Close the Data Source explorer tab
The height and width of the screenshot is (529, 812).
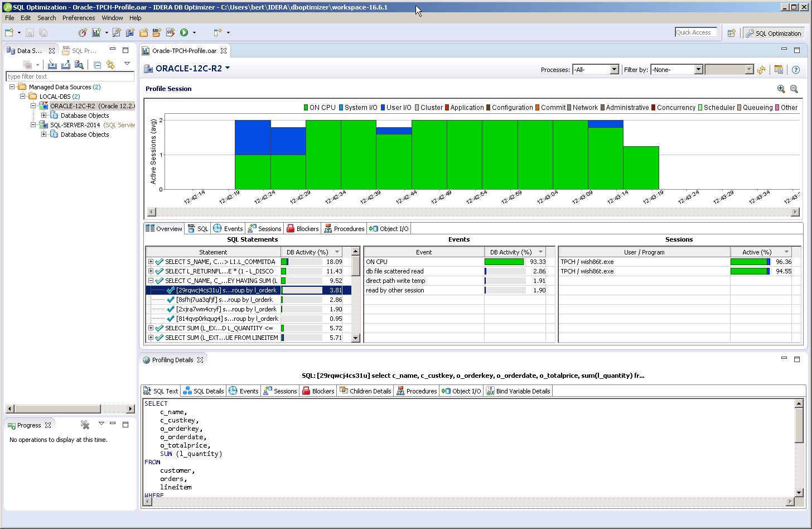click(52, 51)
